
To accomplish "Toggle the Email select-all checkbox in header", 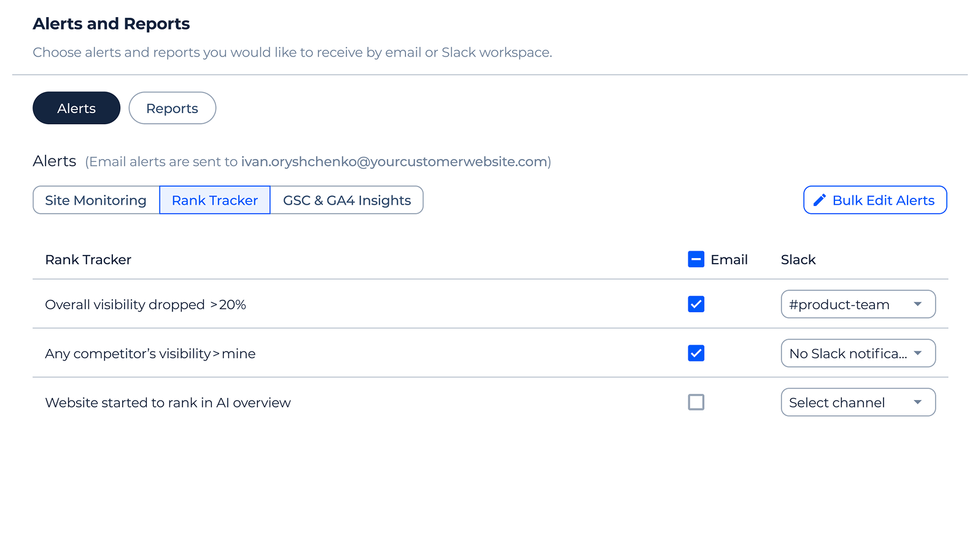I will pos(696,259).
